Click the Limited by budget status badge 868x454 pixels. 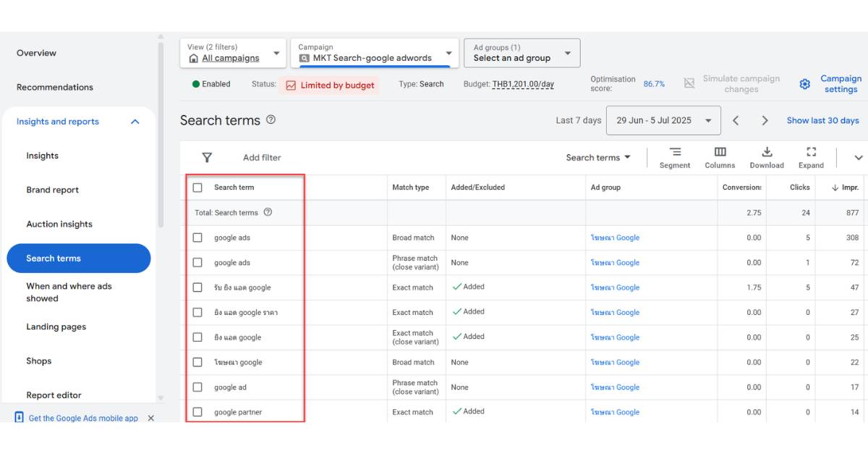click(329, 85)
